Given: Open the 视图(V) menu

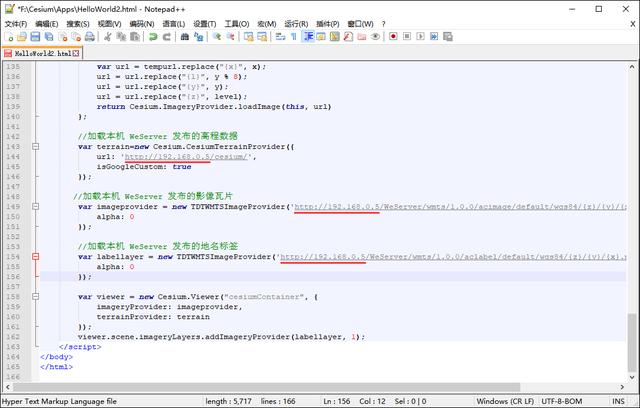Looking at the screenshot, I should 109,24.
